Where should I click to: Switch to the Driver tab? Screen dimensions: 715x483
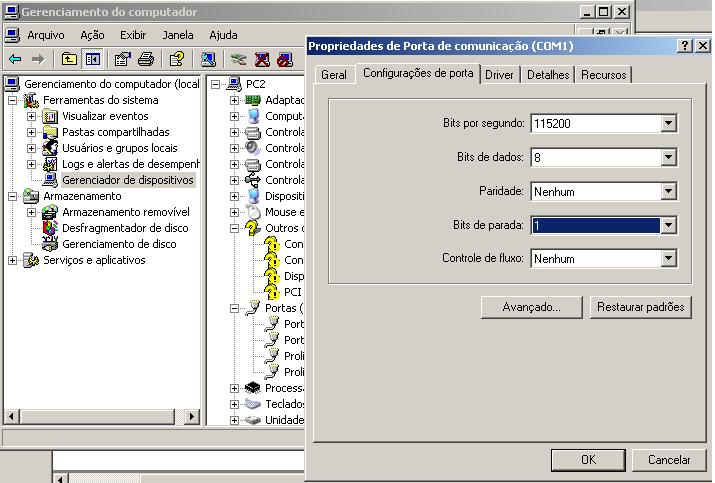(x=499, y=75)
